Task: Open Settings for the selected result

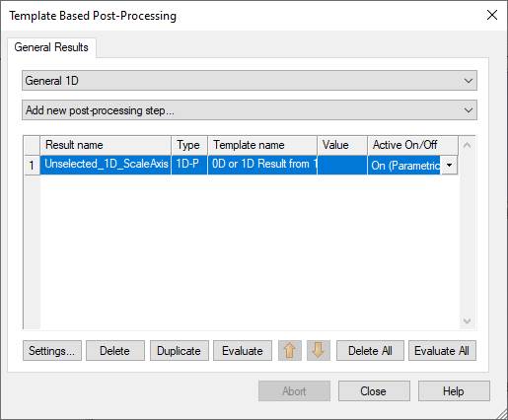Action: (x=52, y=351)
